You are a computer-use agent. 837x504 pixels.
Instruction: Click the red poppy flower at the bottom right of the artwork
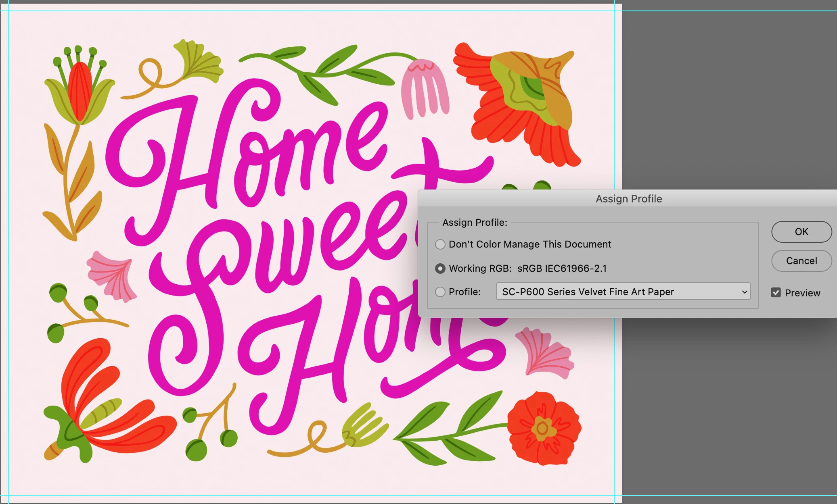(x=543, y=428)
